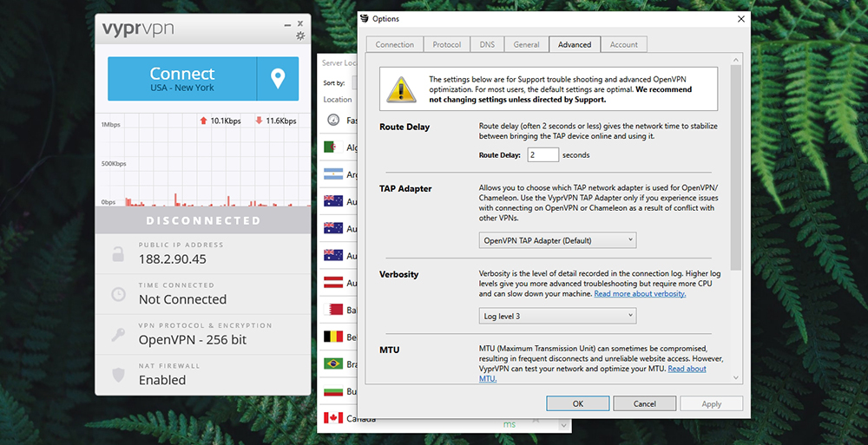The image size is (868, 445).
Task: Open Read more about verbosity link
Action: click(640, 294)
